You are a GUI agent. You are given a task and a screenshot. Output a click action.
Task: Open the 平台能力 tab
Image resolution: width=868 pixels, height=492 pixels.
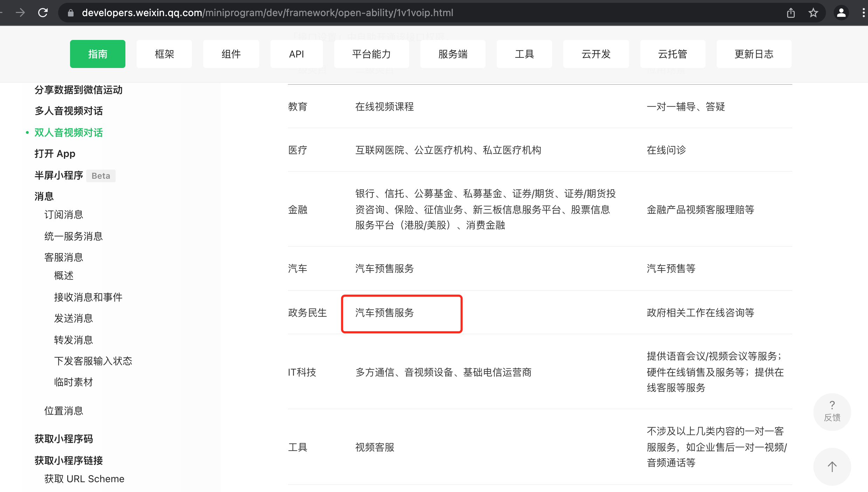pos(371,54)
